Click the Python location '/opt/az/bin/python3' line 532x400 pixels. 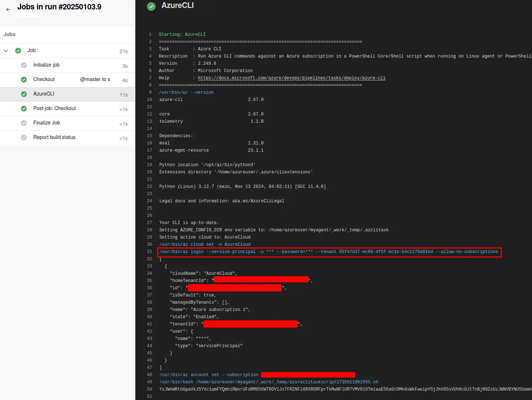pos(207,165)
